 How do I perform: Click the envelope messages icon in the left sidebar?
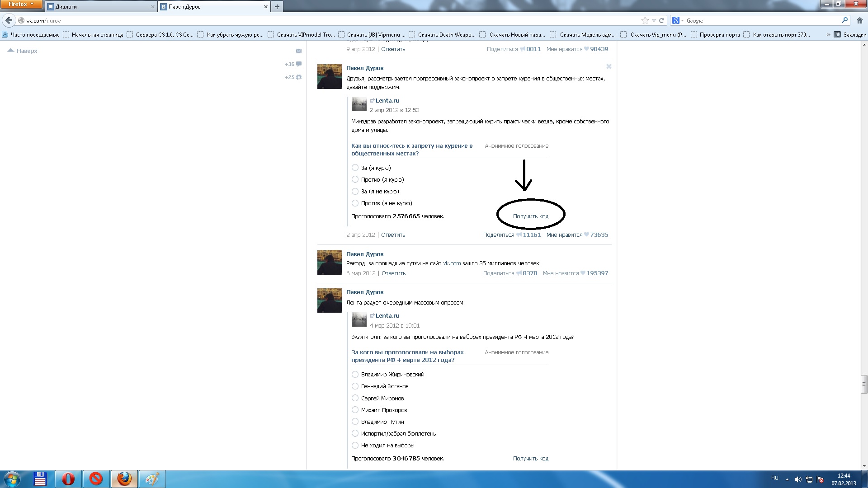298,51
